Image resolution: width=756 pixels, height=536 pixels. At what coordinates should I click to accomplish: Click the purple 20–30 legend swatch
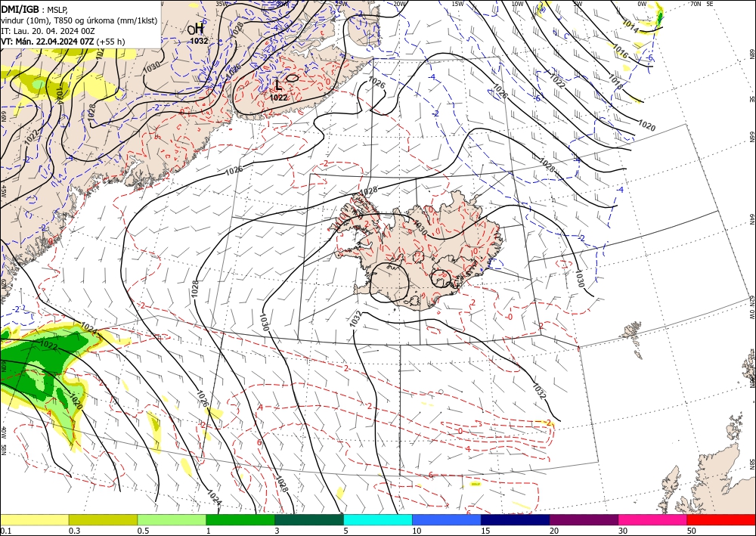584,519
